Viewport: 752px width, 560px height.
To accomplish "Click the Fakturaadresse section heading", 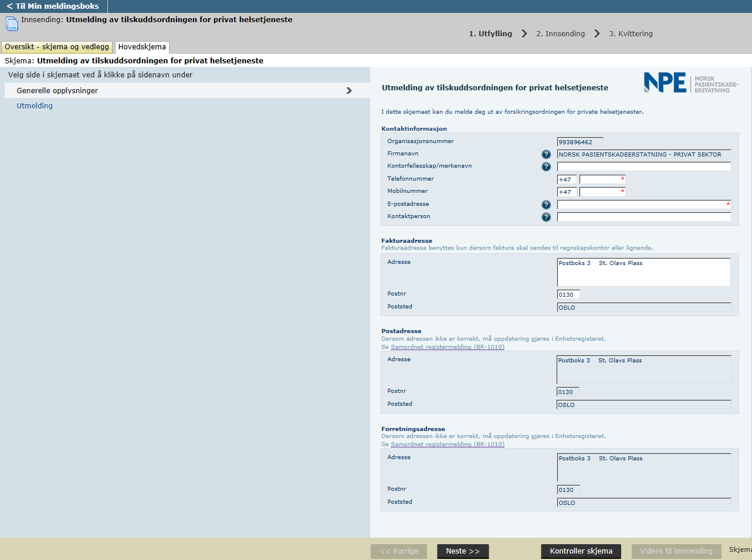I will [x=407, y=240].
